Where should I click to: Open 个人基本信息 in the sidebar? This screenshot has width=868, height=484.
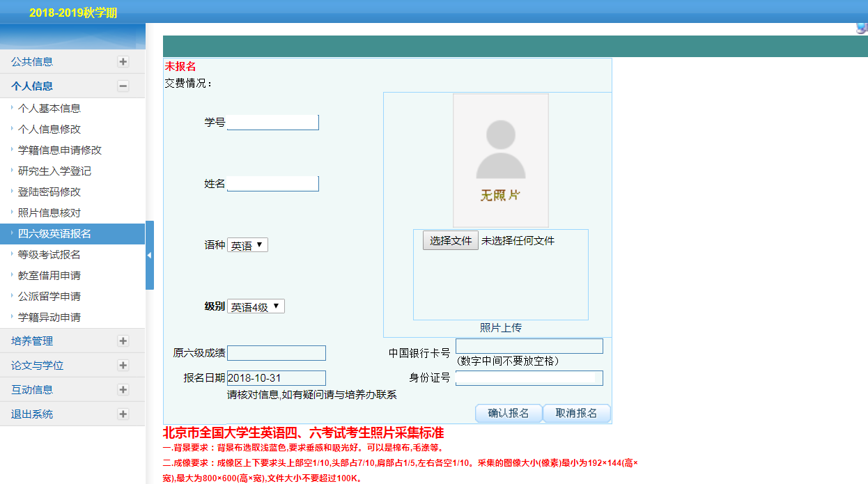click(49, 108)
